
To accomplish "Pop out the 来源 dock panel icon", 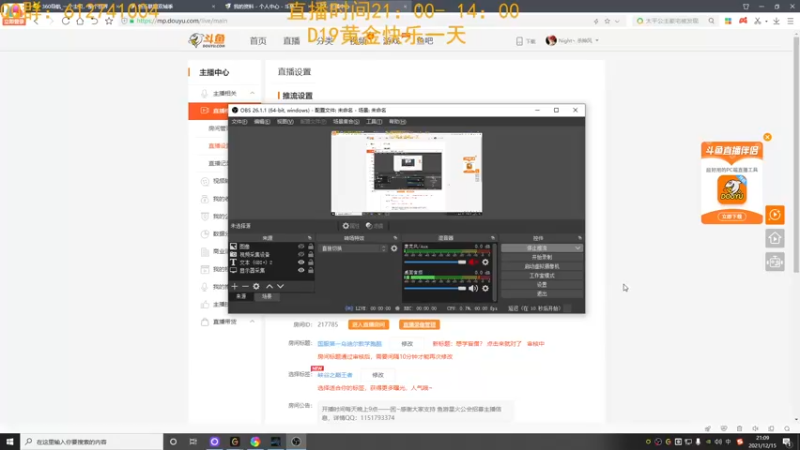I will 309,238.
